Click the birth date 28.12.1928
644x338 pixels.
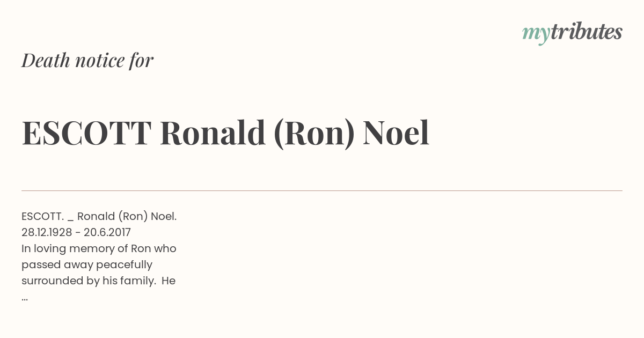coord(47,232)
